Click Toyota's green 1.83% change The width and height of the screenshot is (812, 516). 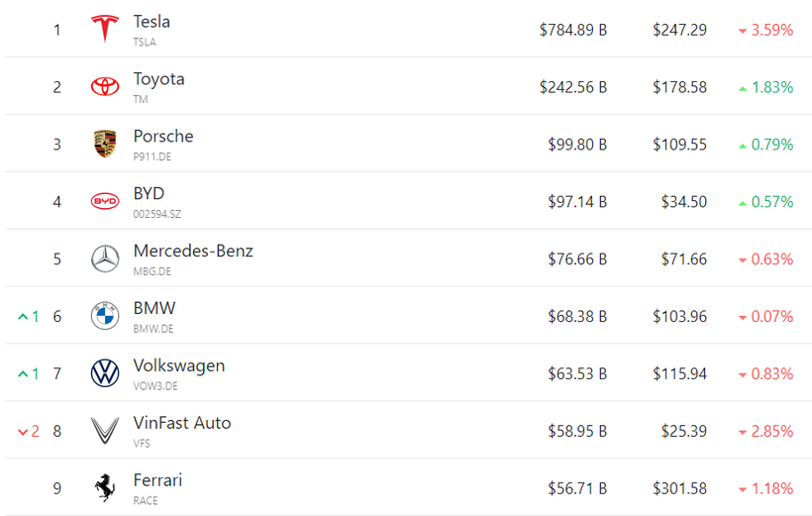[765, 87]
